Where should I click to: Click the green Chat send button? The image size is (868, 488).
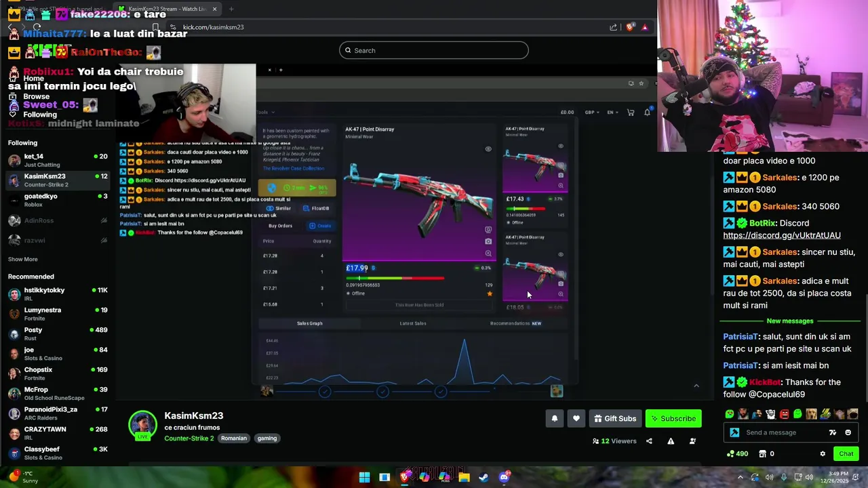pos(846,454)
